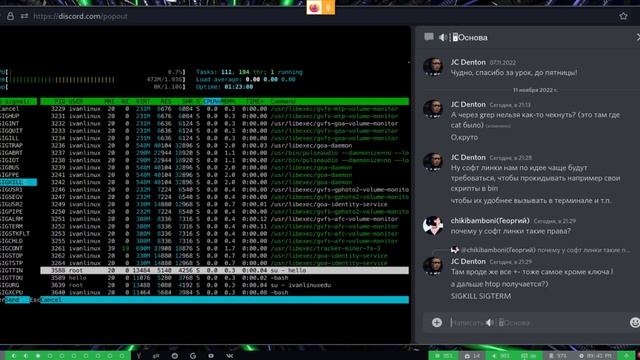This screenshot has height=360, width=640.
Task: Click 'О,круто' message text
Action: [464, 137]
